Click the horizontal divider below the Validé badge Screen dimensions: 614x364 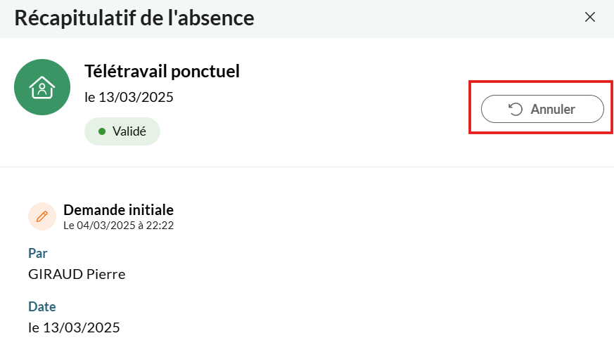point(307,167)
